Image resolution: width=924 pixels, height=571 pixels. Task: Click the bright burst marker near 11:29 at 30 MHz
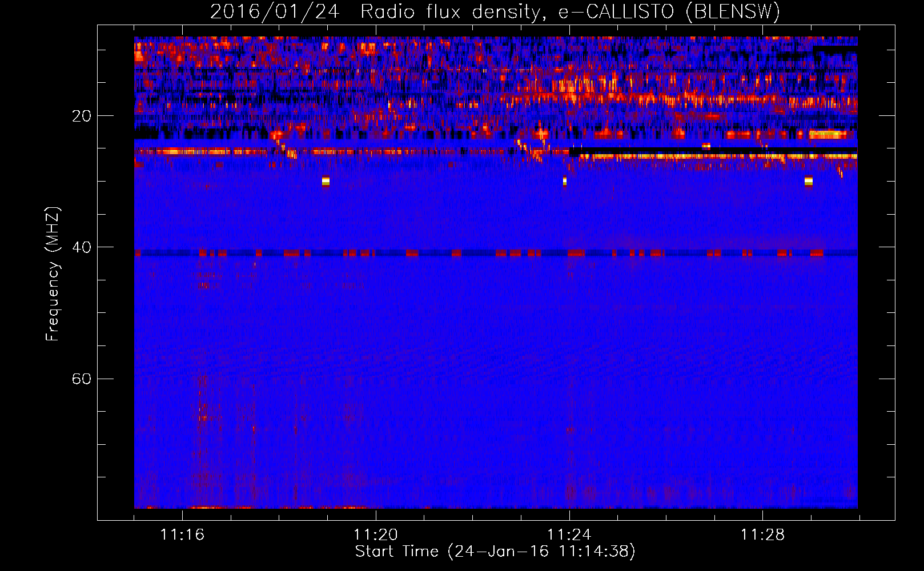click(x=809, y=181)
